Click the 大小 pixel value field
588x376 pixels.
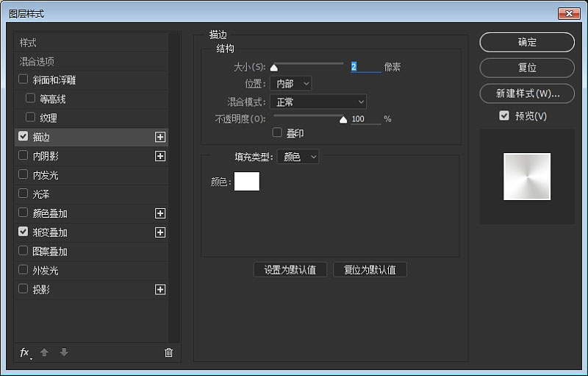(x=365, y=67)
